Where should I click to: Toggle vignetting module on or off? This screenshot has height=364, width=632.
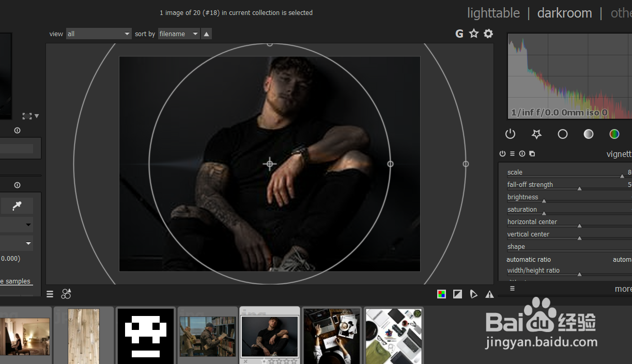[502, 154]
